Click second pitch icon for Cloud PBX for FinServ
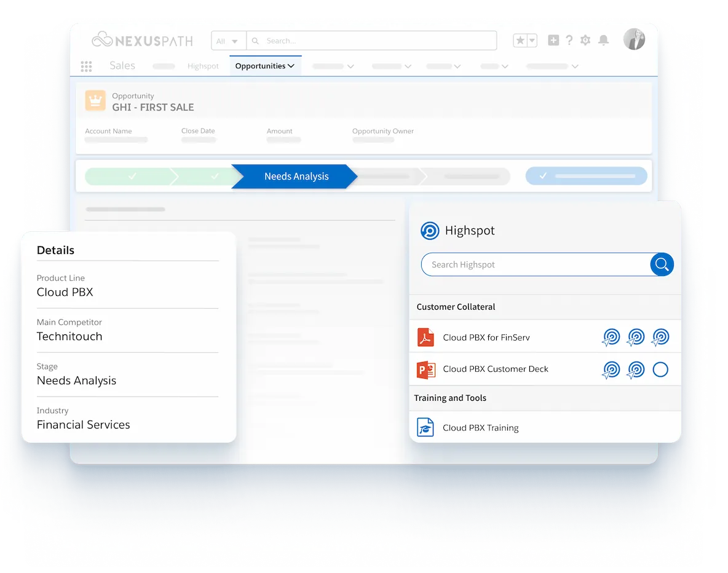This screenshot has height=573, width=728. coord(636,338)
